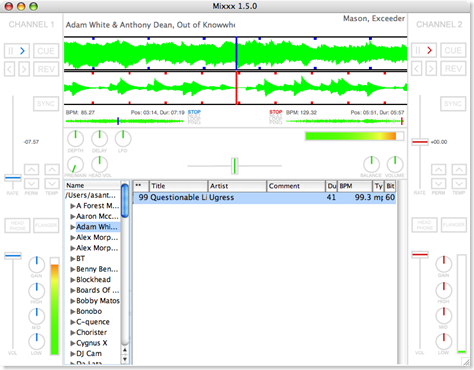Click Channel 2 GAIN knob
The height and width of the screenshot is (370, 474).
pyautogui.click(x=444, y=265)
